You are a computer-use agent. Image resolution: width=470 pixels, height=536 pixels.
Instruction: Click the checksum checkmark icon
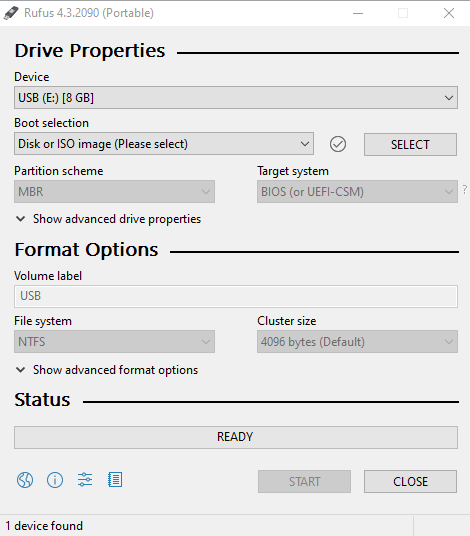click(338, 144)
